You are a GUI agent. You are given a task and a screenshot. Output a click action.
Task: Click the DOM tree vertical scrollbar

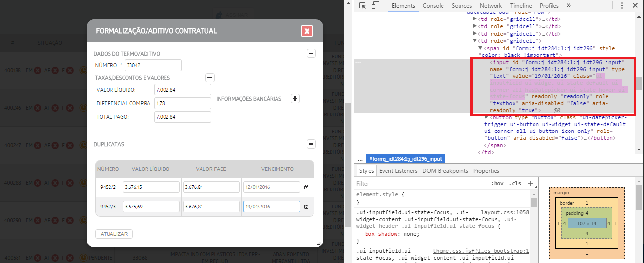639,83
